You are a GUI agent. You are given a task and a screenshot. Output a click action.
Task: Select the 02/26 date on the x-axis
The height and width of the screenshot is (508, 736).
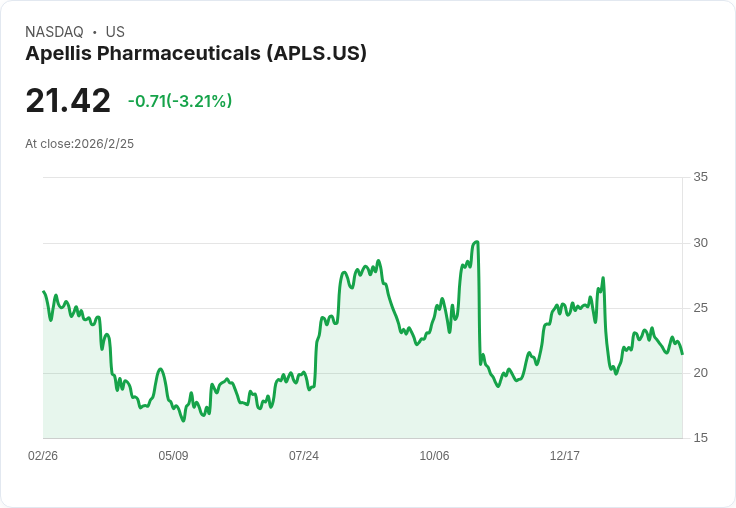[x=43, y=456]
